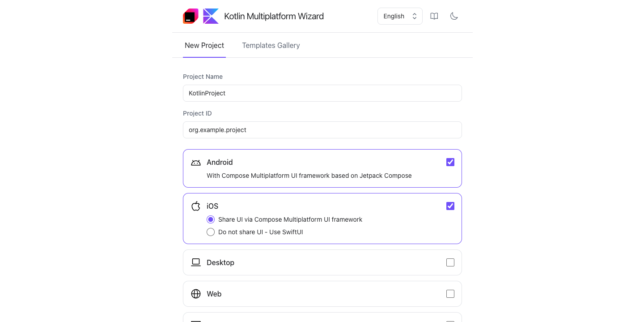Image resolution: width=644 pixels, height=322 pixels.
Task: Click the Apple icon on the iOS card
Action: (195, 206)
